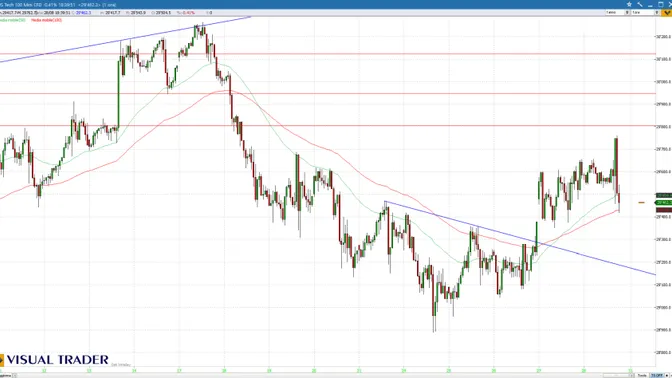The width and height of the screenshot is (672, 378).
Task: Select the descending purple trendline on chart
Action: pyautogui.click(x=520, y=238)
